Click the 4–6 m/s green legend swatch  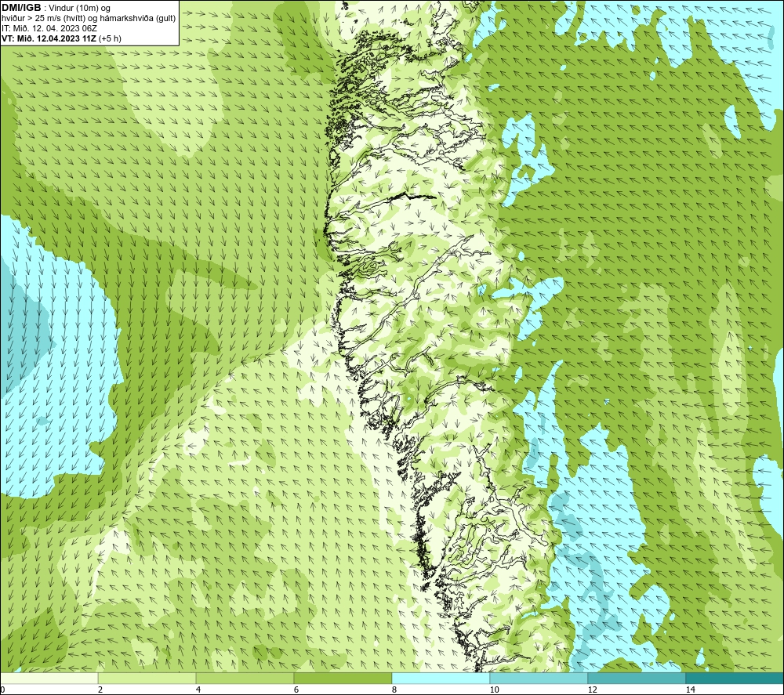[x=245, y=678]
